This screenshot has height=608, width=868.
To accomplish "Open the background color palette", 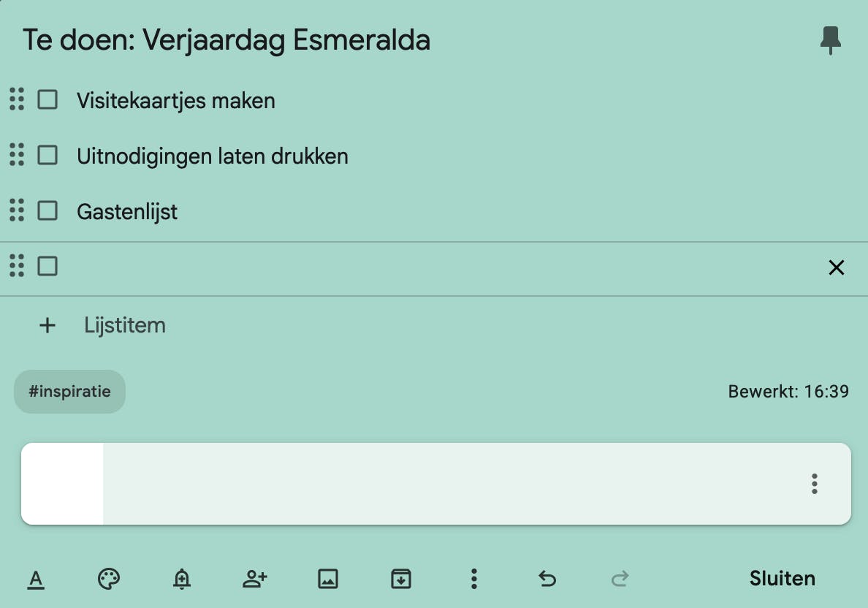I will click(x=109, y=579).
